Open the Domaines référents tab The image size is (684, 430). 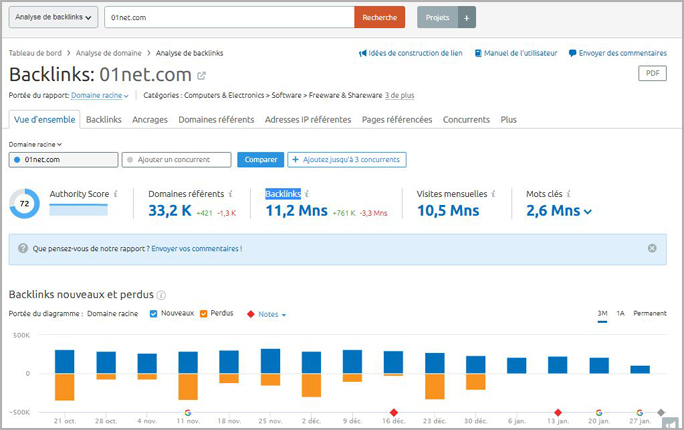coord(216,119)
